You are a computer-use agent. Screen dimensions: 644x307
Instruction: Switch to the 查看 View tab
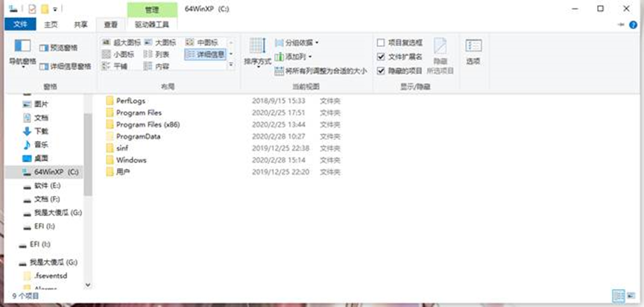pyautogui.click(x=110, y=25)
